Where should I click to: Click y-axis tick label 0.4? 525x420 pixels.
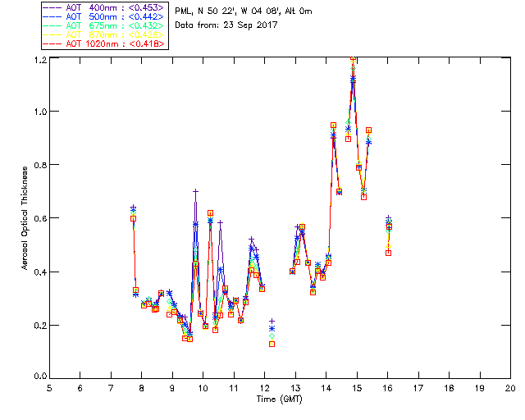click(40, 272)
